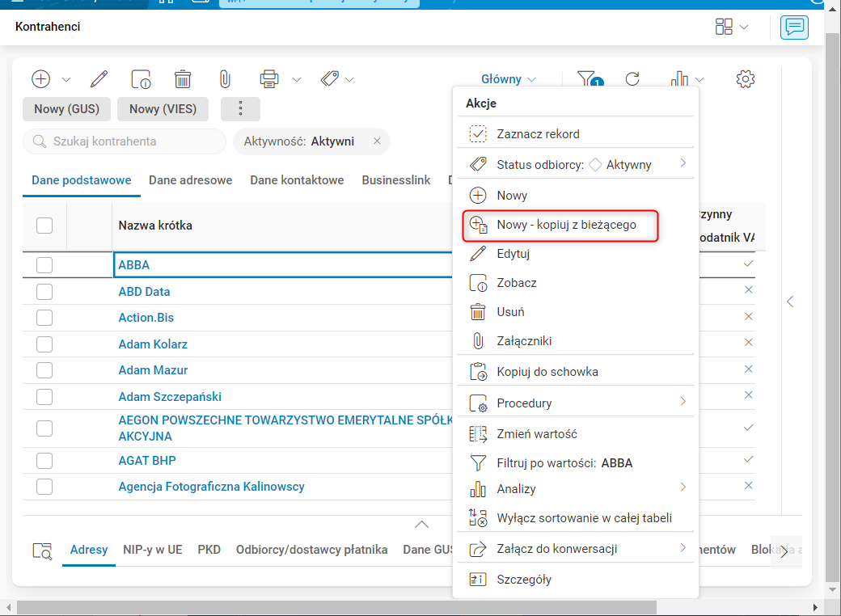This screenshot has height=616, width=841.
Task: Remove the Aktywność: Aktywni filter chip
Action: [x=377, y=141]
